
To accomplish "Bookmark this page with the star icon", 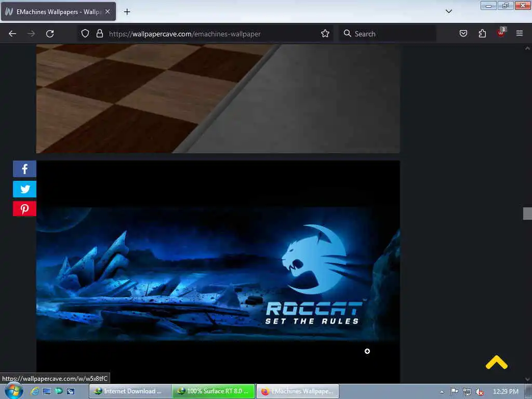I will [x=325, y=33].
